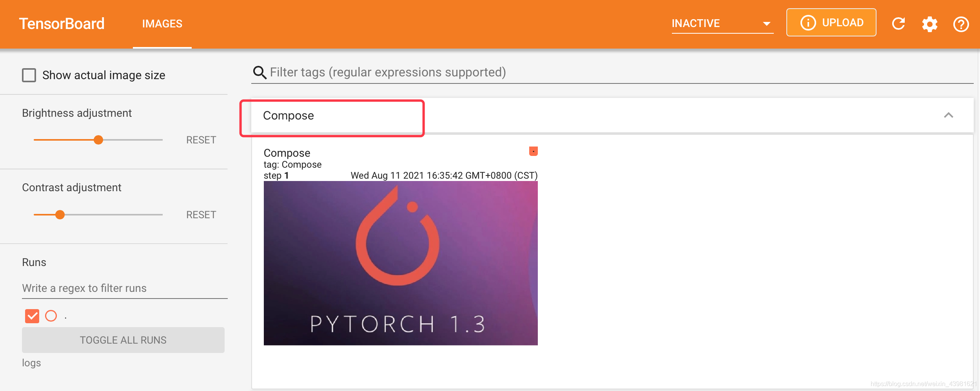This screenshot has height=391, width=980.
Task: Open the help question mark icon
Action: click(961, 24)
